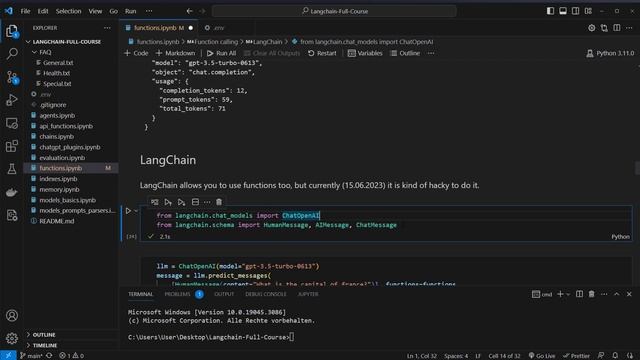Open run options chevron beside cell play button
This screenshot has height=360, width=640.
tap(136, 211)
